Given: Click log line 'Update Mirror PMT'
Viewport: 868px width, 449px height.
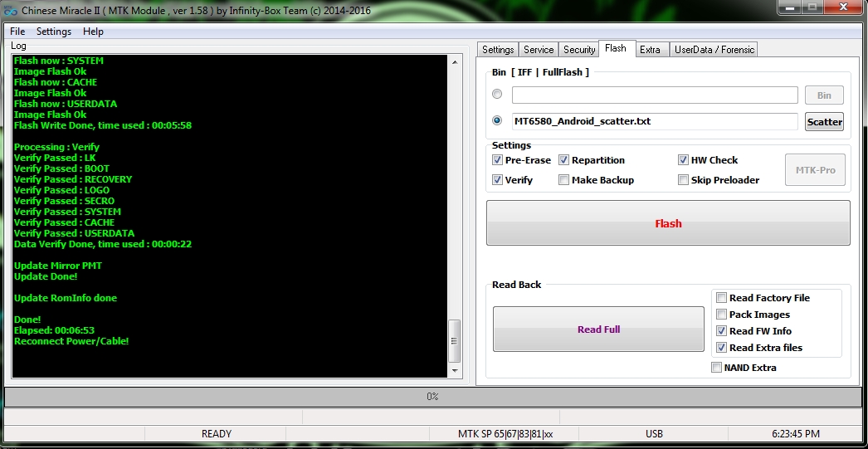Looking at the screenshot, I should point(58,266).
